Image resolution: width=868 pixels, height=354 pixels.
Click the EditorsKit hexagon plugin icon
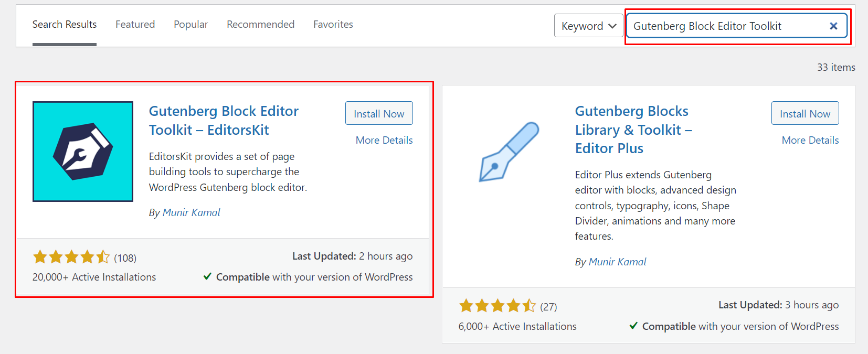tap(82, 151)
